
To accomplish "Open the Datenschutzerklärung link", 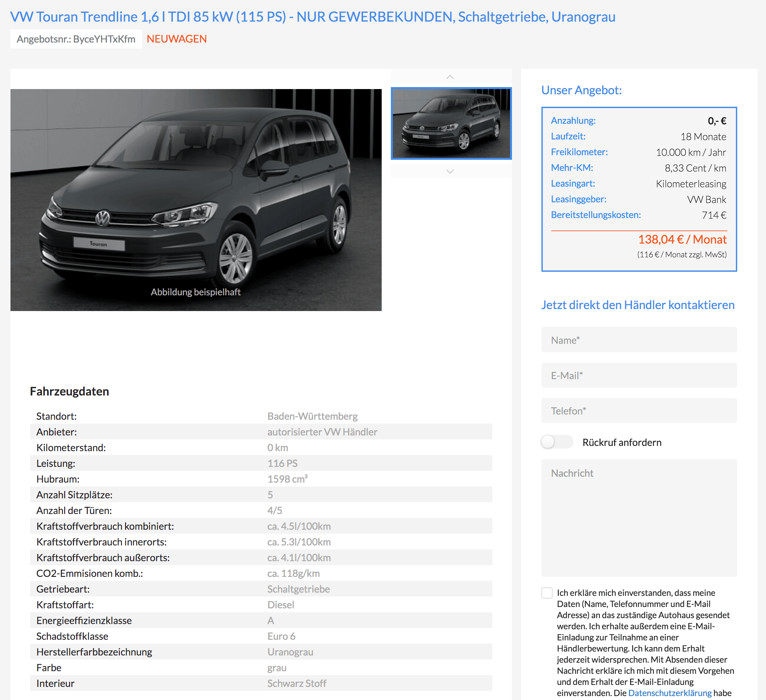I will (670, 693).
